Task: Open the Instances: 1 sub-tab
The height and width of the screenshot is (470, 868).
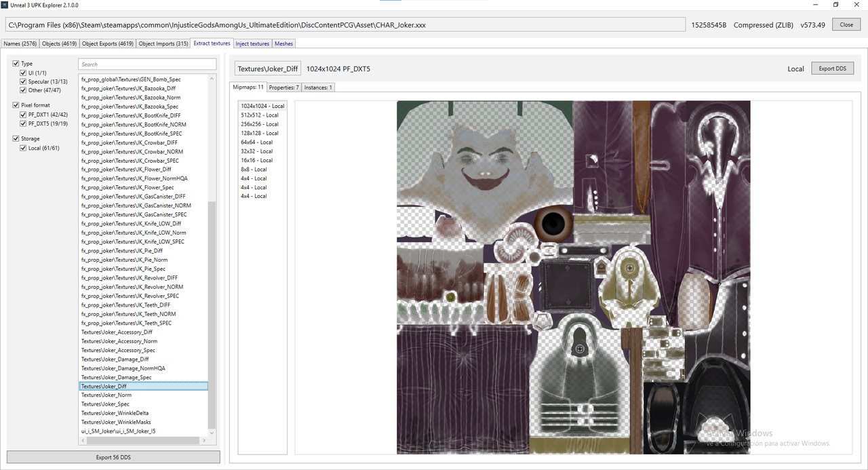Action: click(x=317, y=87)
